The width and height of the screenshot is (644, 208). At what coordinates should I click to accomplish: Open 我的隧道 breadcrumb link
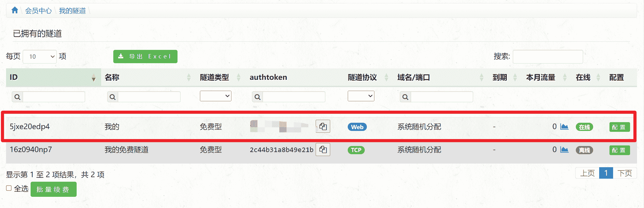click(72, 11)
